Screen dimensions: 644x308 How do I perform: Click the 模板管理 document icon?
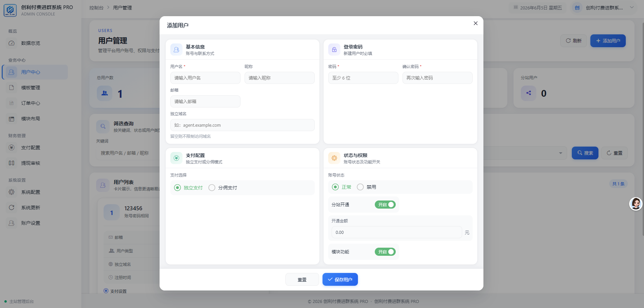pyautogui.click(x=11, y=88)
